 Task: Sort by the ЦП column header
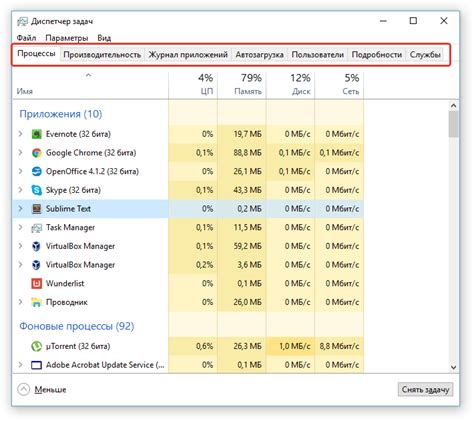click(193, 85)
